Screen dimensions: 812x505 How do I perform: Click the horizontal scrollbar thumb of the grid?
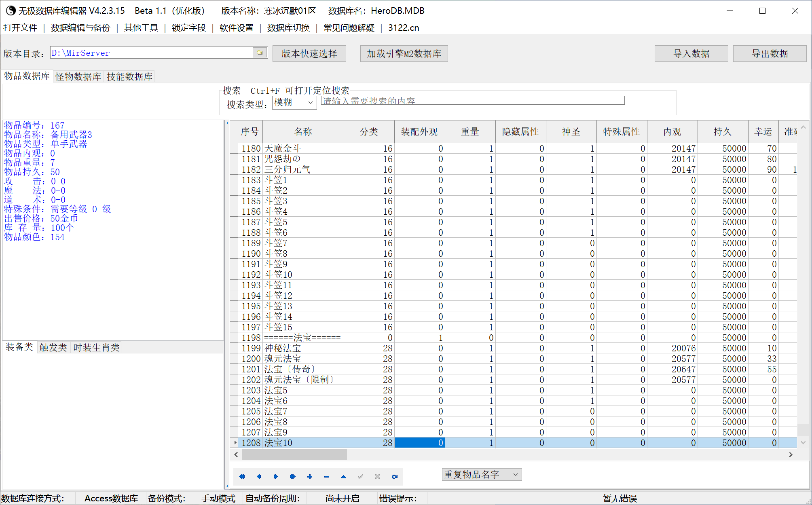pos(294,454)
